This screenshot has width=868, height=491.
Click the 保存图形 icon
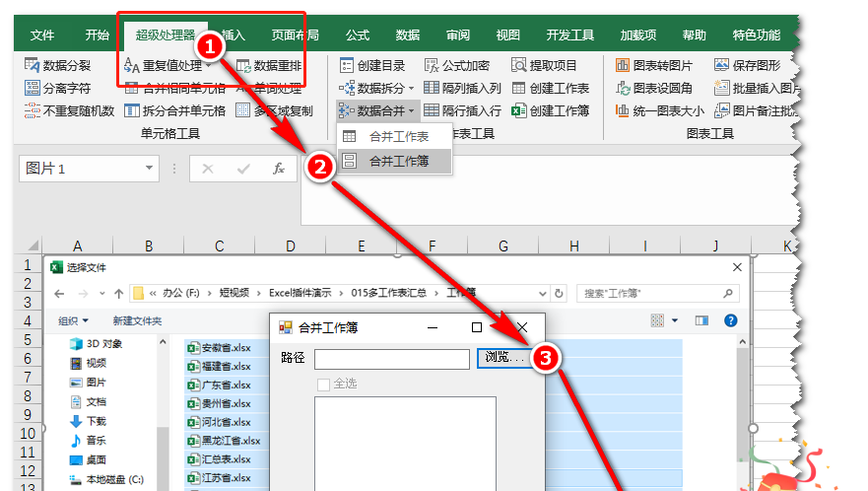[x=721, y=66]
